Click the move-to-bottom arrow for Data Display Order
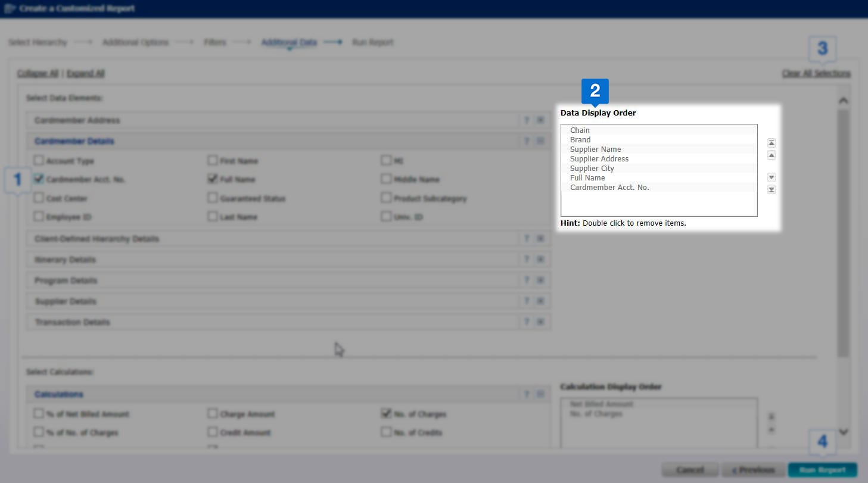Viewport: 868px width, 483px height. pos(771,189)
